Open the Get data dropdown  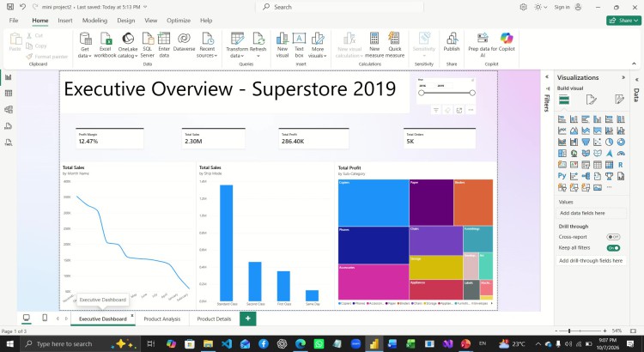[x=85, y=46]
